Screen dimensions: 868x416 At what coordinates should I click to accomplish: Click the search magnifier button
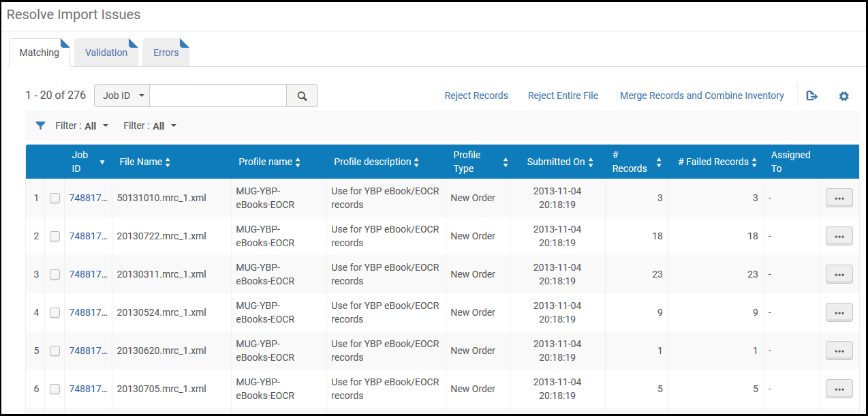tap(302, 96)
